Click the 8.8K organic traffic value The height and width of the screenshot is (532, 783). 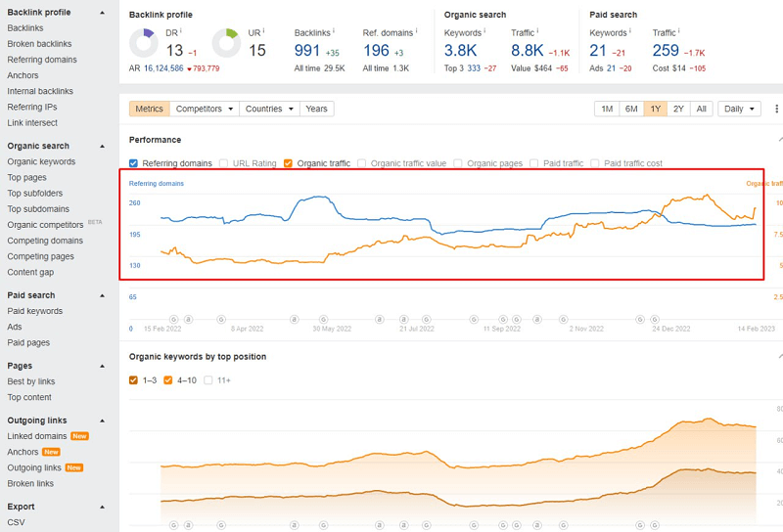(528, 51)
